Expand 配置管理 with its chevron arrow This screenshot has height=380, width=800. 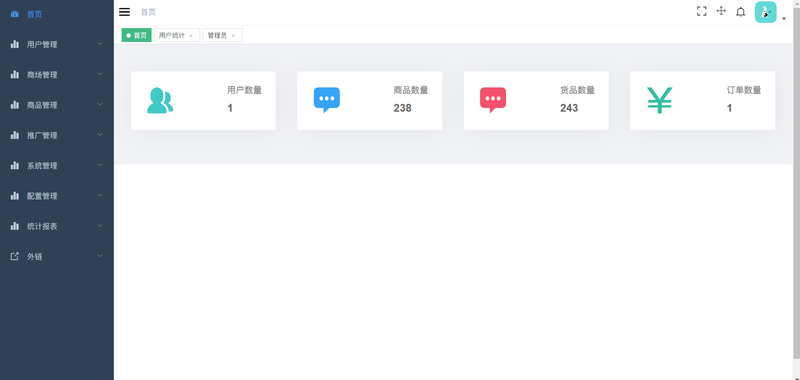point(100,195)
